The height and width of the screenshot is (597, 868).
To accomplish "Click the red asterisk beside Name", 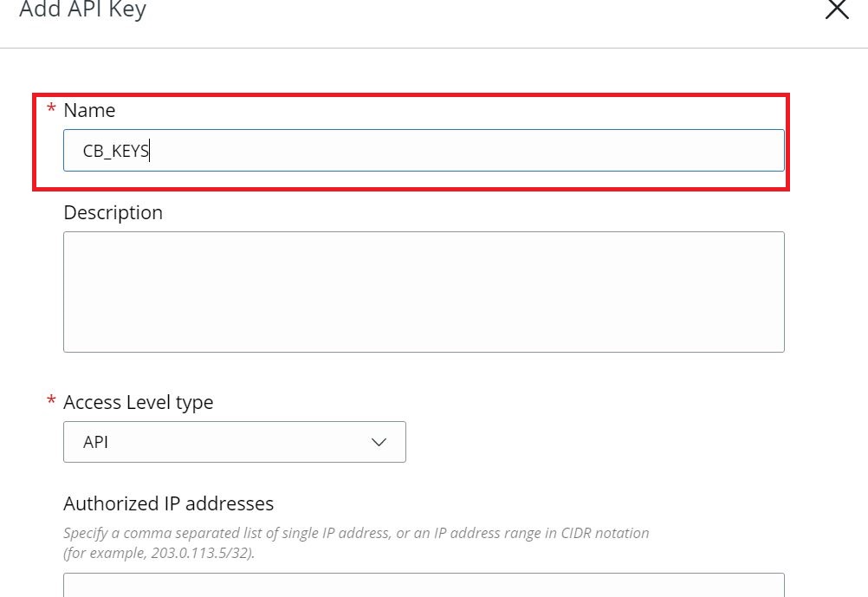I will [x=51, y=110].
